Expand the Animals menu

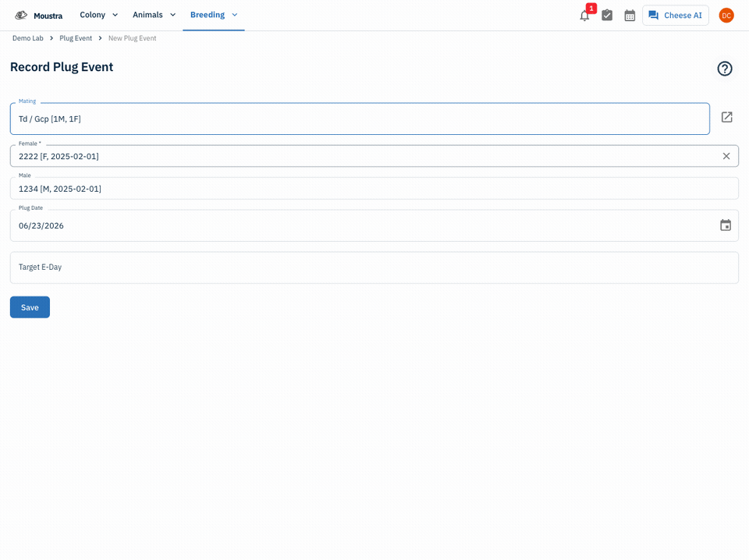(x=154, y=15)
